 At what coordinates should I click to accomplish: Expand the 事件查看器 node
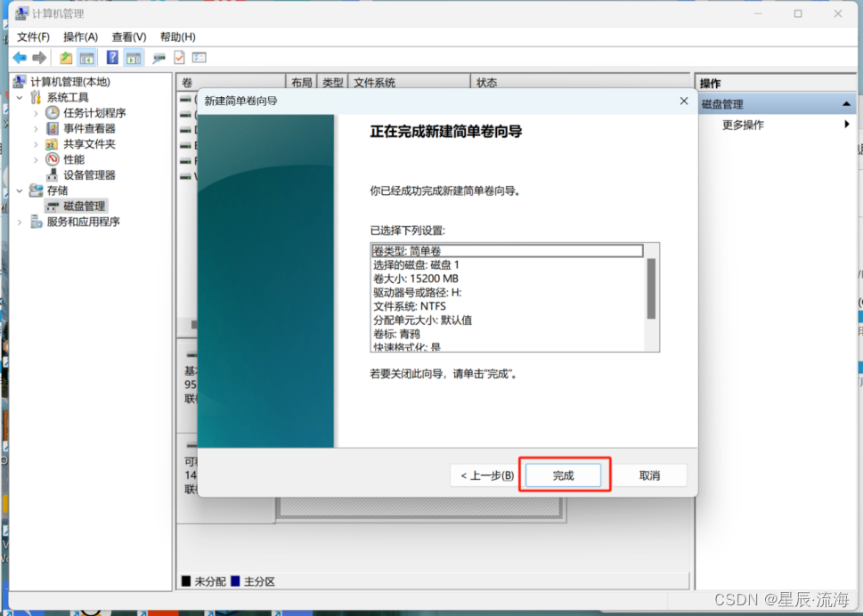[x=36, y=129]
